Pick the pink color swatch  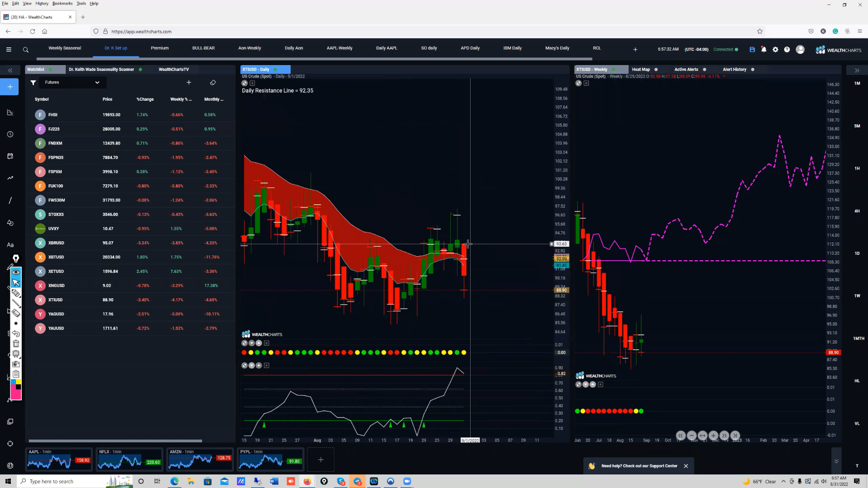pyautogui.click(x=16, y=394)
